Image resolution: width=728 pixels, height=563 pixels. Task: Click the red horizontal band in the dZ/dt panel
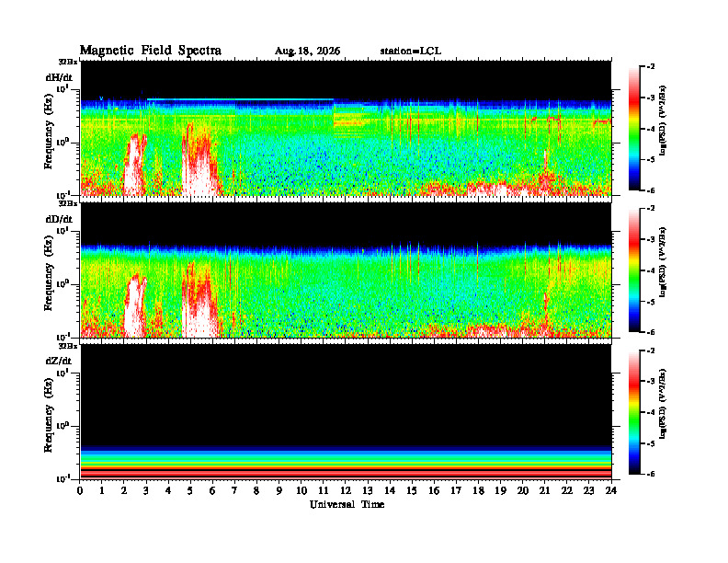click(346, 473)
